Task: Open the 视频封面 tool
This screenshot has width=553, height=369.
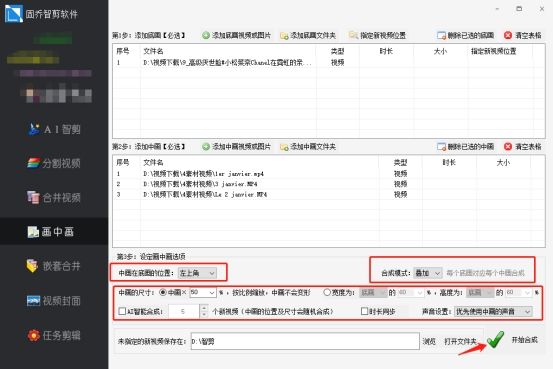Action: [x=54, y=301]
